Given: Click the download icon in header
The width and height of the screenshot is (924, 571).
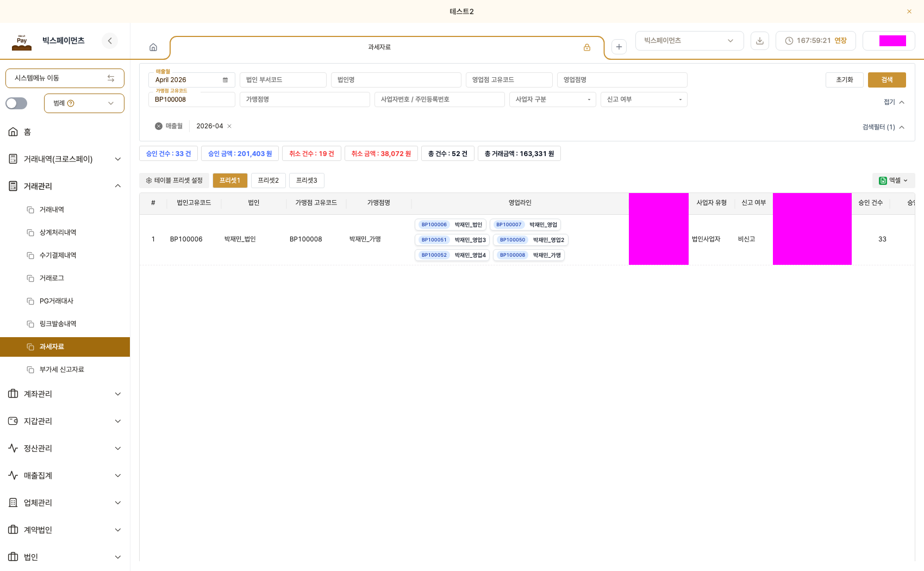Looking at the screenshot, I should (760, 41).
